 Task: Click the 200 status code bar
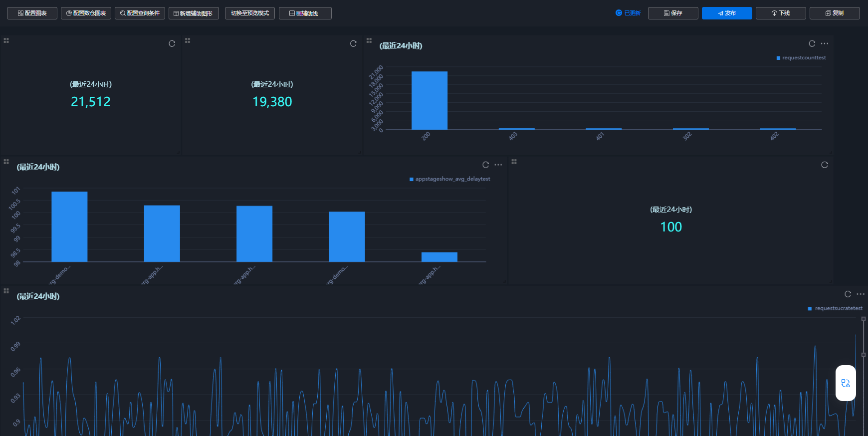pos(429,100)
